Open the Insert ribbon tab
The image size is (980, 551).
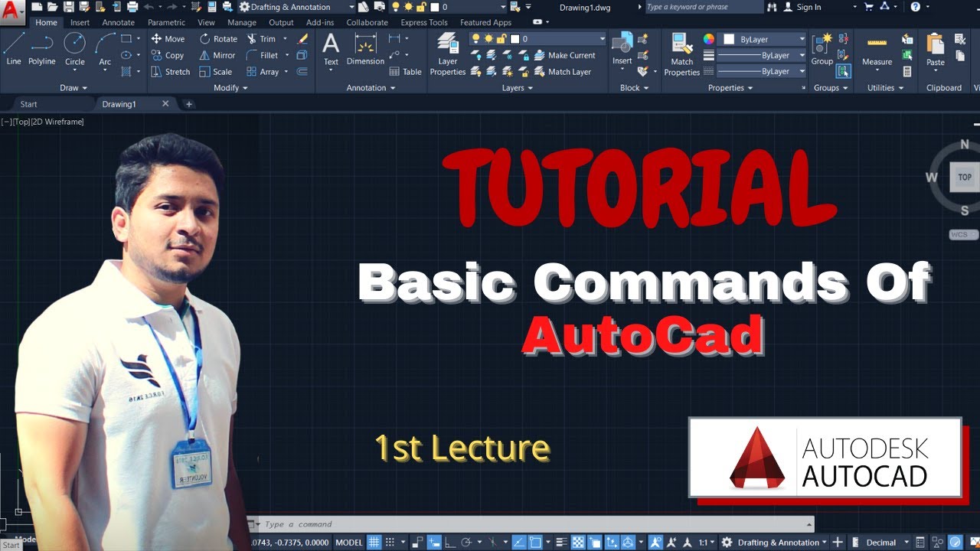(x=80, y=22)
